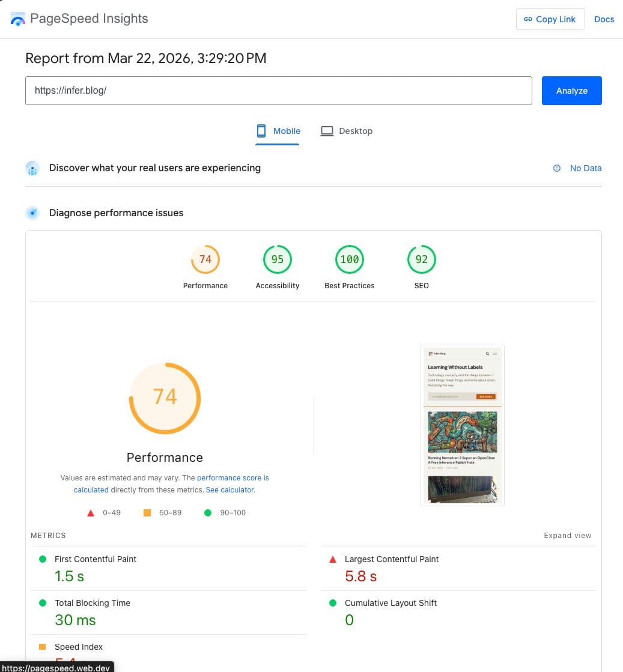This screenshot has height=672, width=623.
Task: Click the Cumulative Layout Shift value 0
Action: coord(349,620)
